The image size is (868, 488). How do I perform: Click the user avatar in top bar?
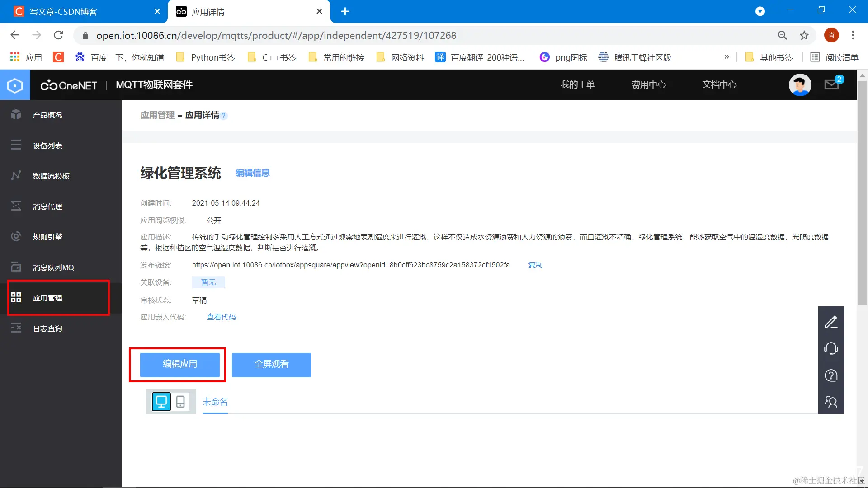point(800,84)
